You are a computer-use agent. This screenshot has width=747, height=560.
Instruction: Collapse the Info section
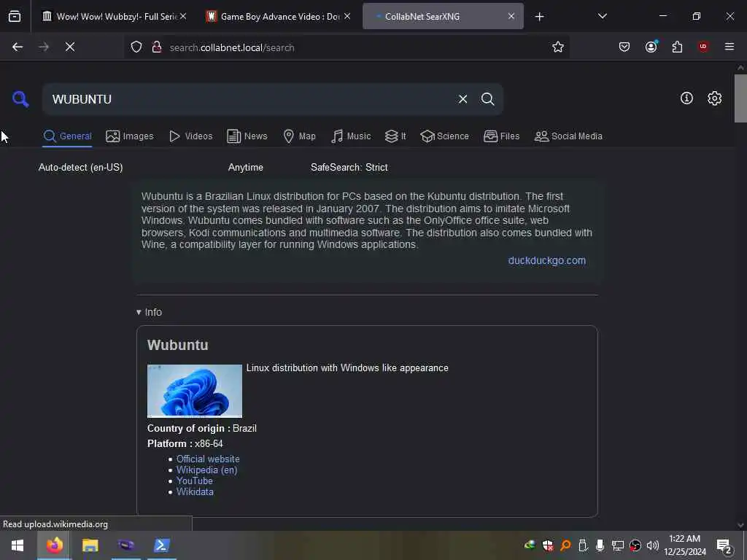click(x=149, y=312)
